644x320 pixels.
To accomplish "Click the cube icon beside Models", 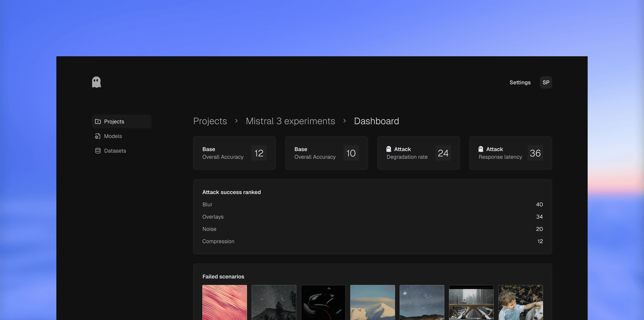I will point(98,136).
